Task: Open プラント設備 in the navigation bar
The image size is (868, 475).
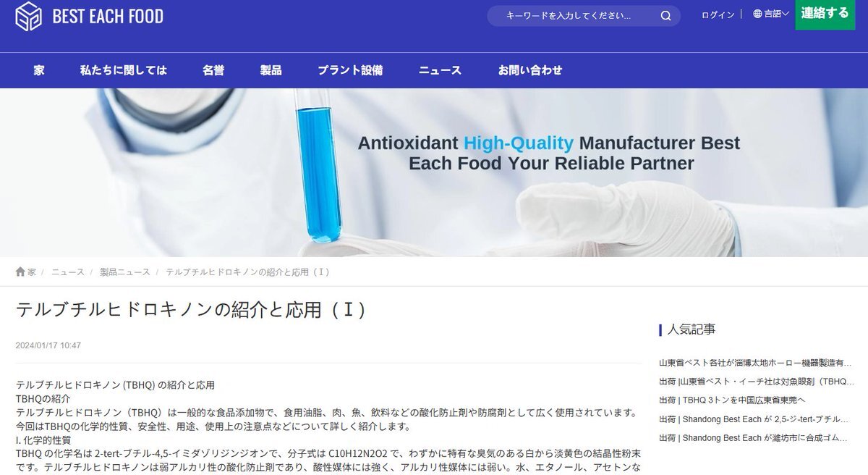Action: tap(350, 70)
